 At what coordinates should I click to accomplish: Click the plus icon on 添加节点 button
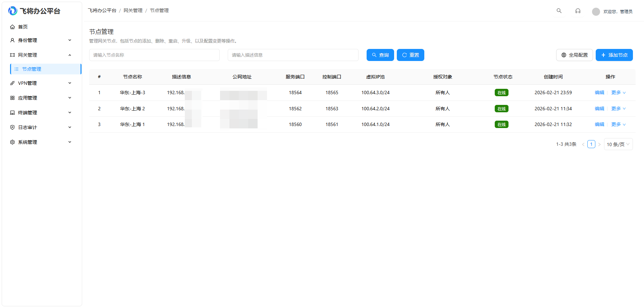pyautogui.click(x=603, y=55)
